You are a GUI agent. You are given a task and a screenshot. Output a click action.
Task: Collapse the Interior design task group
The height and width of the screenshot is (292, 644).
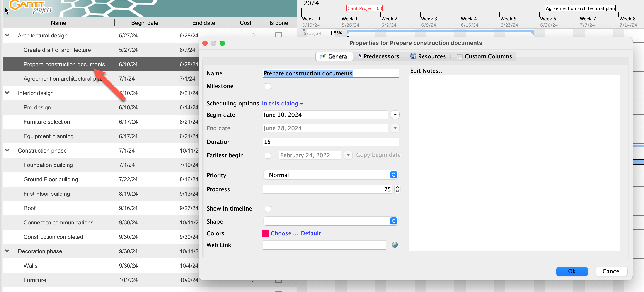pyautogui.click(x=7, y=93)
